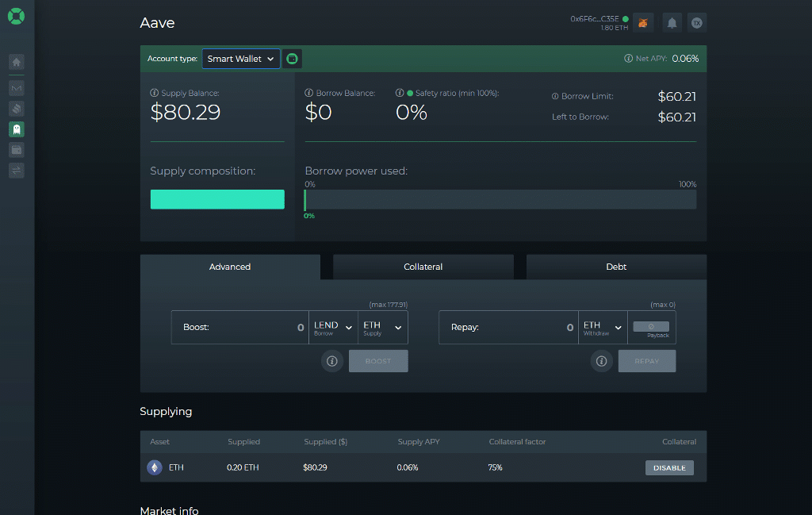Screen dimensions: 812x515
Task: Click the Borrow Balance $0 value
Action: 318,113
